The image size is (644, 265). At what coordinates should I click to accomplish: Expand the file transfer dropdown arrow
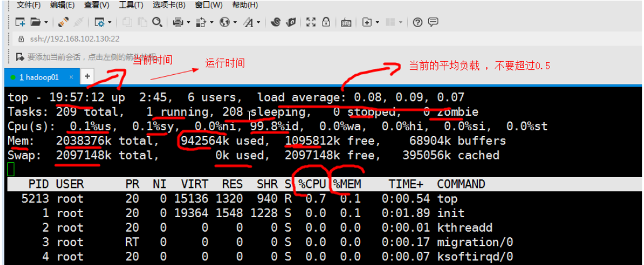click(212, 22)
